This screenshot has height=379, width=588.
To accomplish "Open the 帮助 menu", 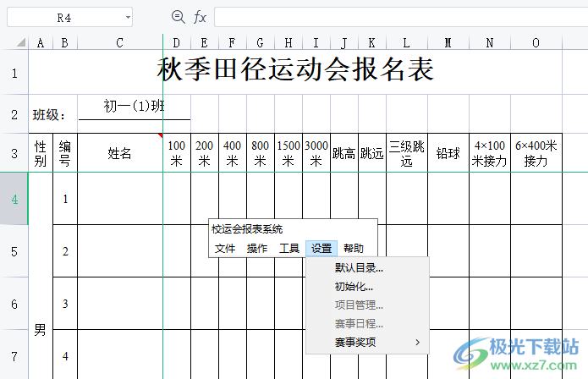I will pyautogui.click(x=354, y=248).
